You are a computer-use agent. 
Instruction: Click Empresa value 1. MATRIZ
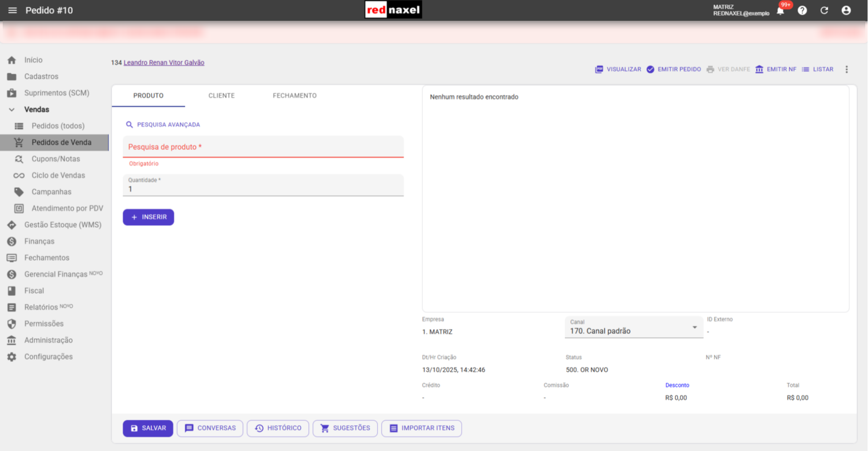pyautogui.click(x=437, y=332)
